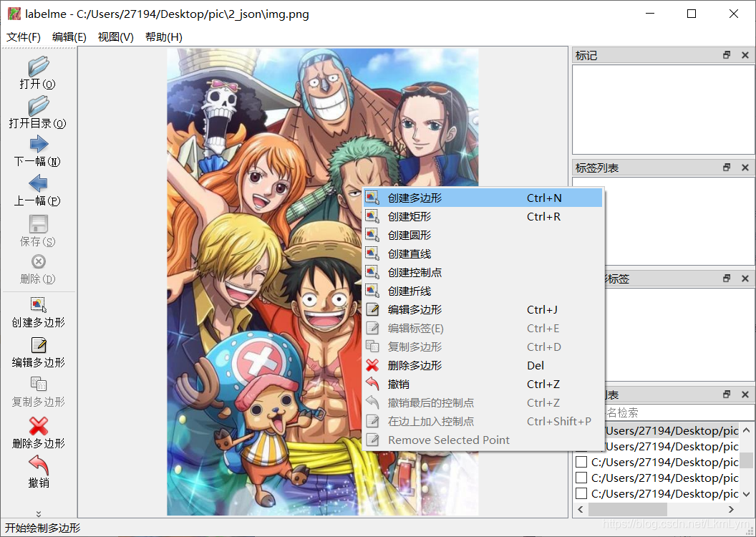Float the 标签列表 panel with its undock icon
Image resolution: width=756 pixels, height=537 pixels.
[727, 168]
